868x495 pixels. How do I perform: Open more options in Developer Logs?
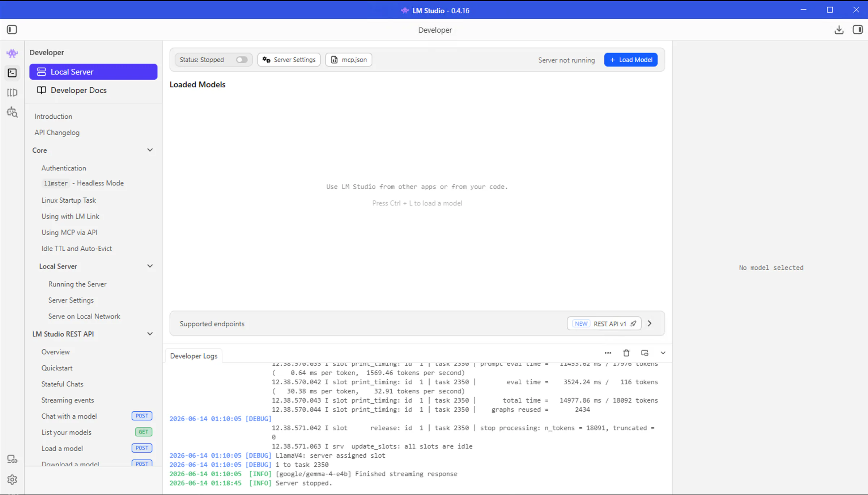[608, 353]
